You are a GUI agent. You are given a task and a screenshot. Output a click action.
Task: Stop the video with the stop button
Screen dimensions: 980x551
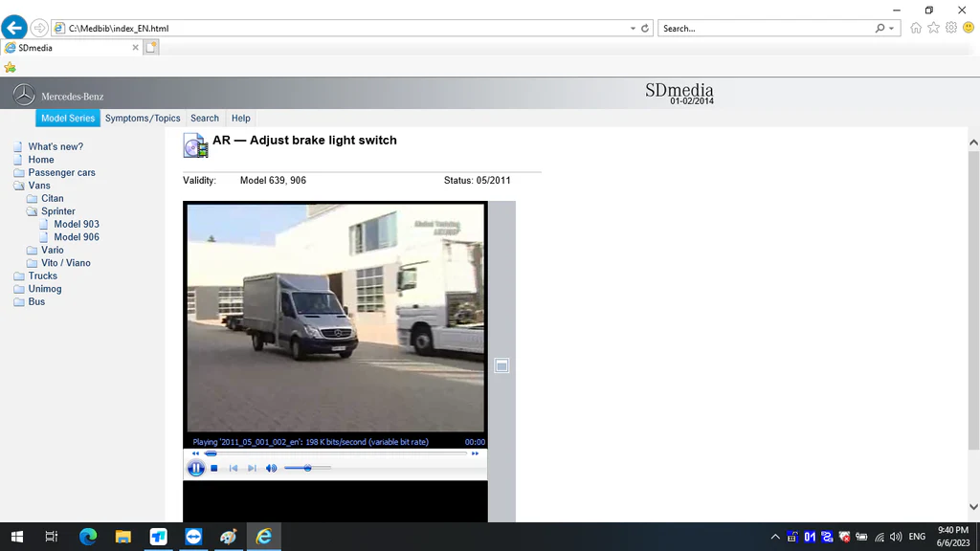tap(214, 468)
